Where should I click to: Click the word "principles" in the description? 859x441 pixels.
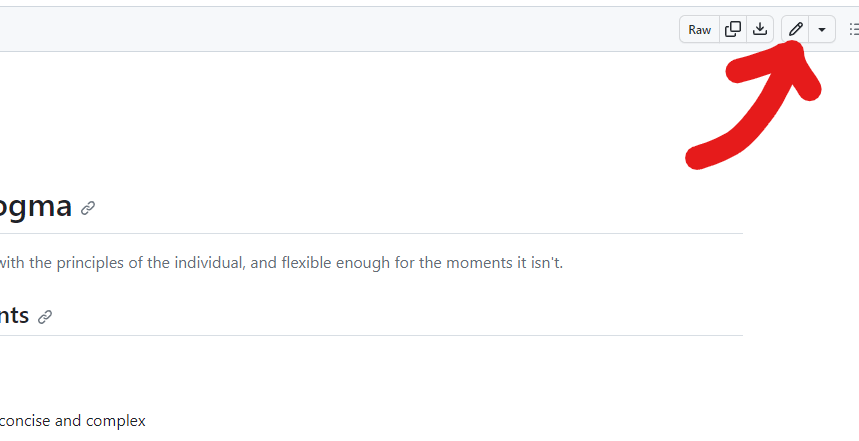[x=91, y=263]
